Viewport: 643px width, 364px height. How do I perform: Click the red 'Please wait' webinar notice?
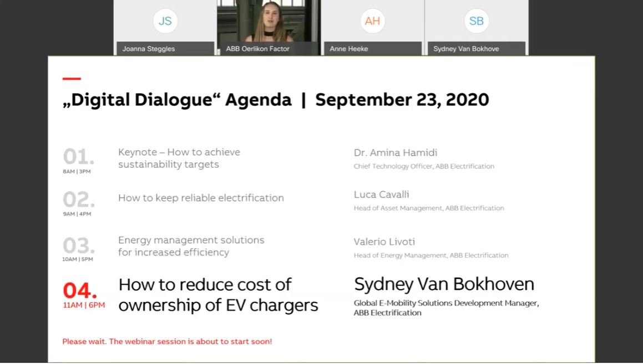[167, 341]
